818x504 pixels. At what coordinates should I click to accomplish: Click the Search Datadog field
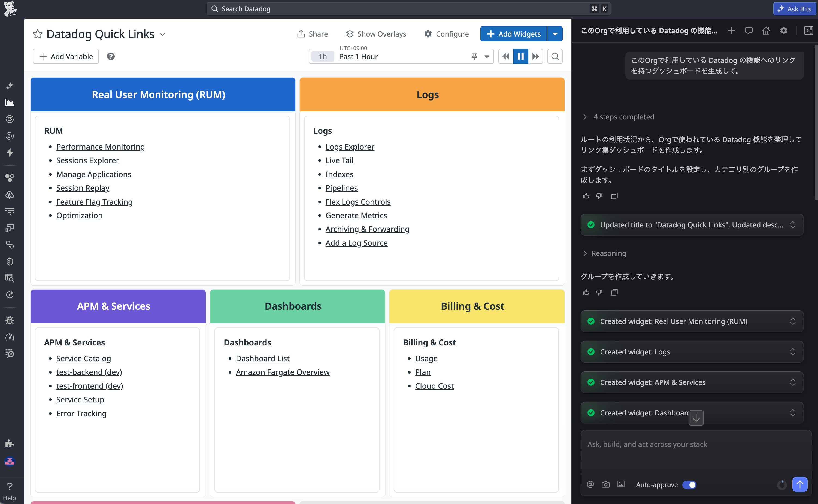pyautogui.click(x=400, y=9)
